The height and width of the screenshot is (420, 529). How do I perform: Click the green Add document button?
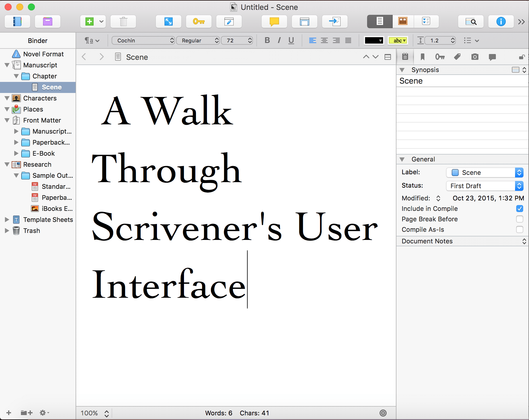coord(90,21)
